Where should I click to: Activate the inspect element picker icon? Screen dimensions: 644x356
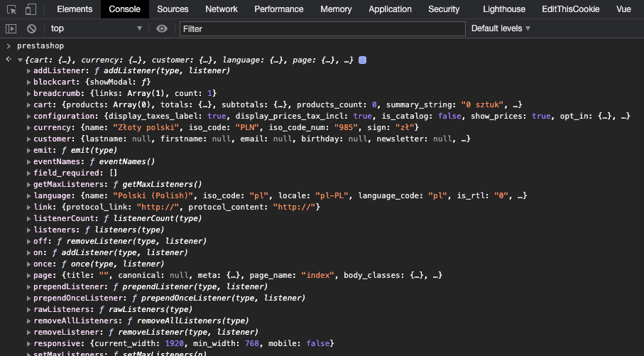tap(11, 9)
